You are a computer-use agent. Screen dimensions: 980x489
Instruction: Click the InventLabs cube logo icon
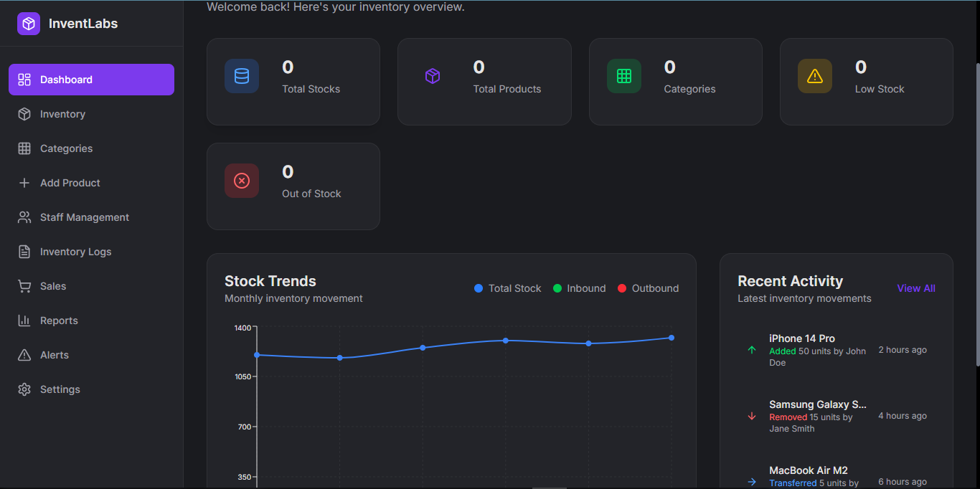(29, 24)
